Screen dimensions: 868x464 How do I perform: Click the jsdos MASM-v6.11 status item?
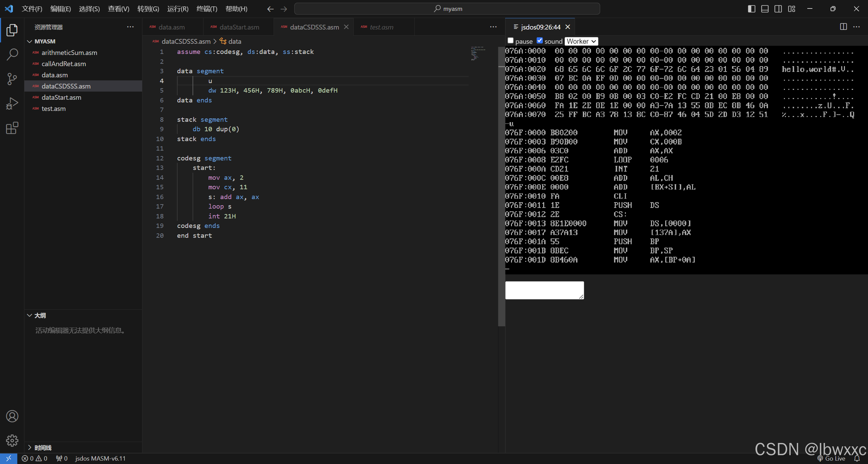pyautogui.click(x=100, y=458)
